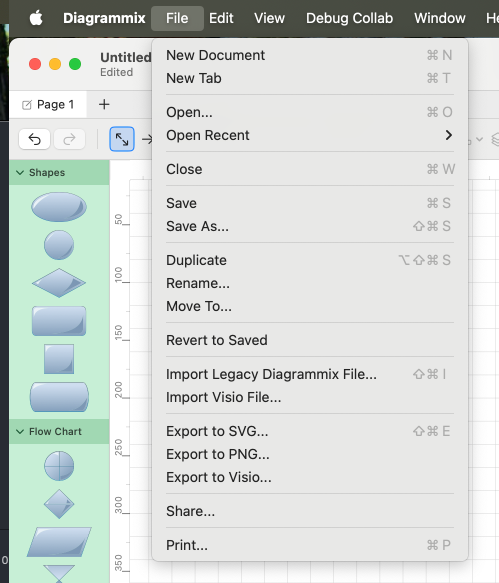Click the undo arrow button

click(34, 139)
